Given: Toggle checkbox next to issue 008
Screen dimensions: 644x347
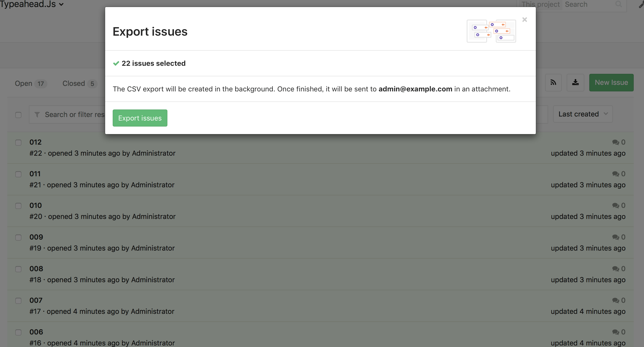Looking at the screenshot, I should point(18,269).
